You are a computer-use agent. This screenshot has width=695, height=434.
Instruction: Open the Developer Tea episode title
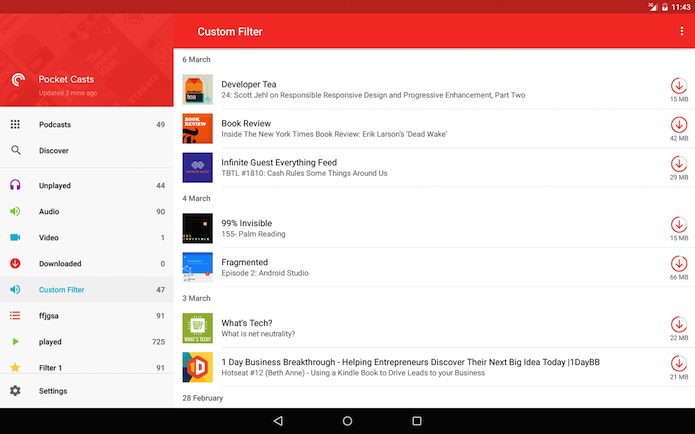(249, 84)
